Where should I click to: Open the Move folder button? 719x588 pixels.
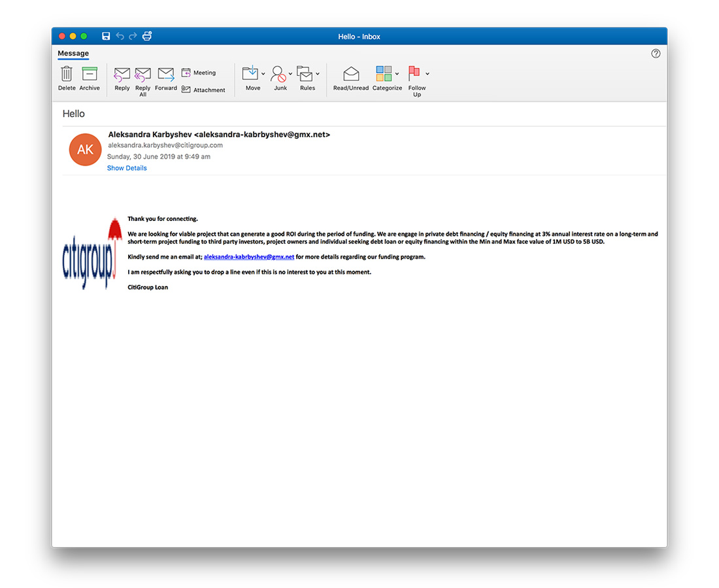tap(250, 78)
